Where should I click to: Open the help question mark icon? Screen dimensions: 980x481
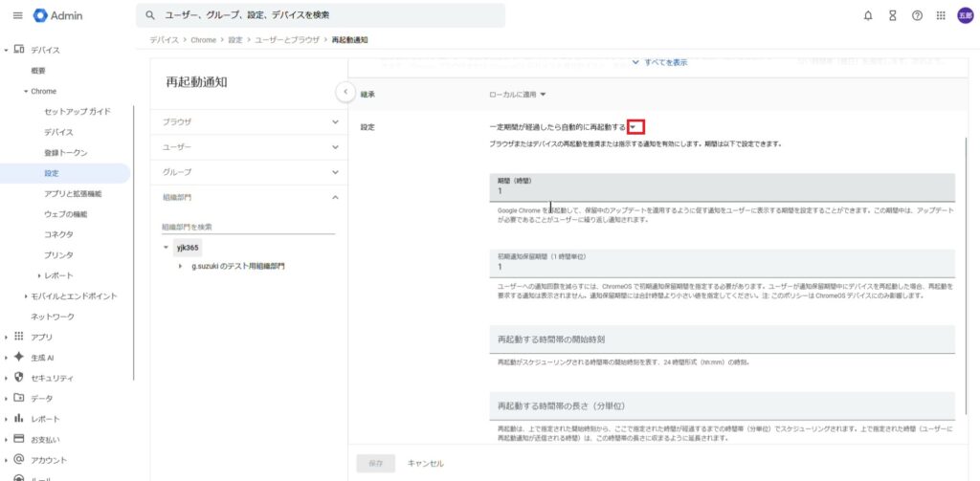pos(917,15)
